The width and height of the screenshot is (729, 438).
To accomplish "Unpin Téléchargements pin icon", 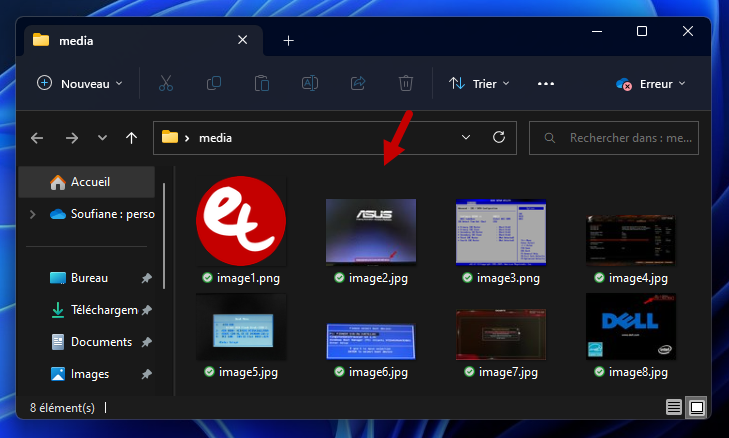I will point(146,310).
